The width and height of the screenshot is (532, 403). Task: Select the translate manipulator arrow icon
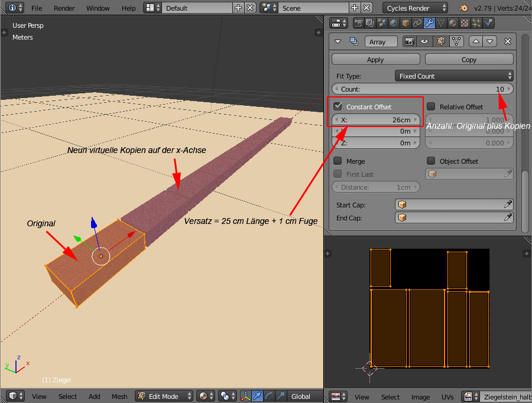[258, 396]
